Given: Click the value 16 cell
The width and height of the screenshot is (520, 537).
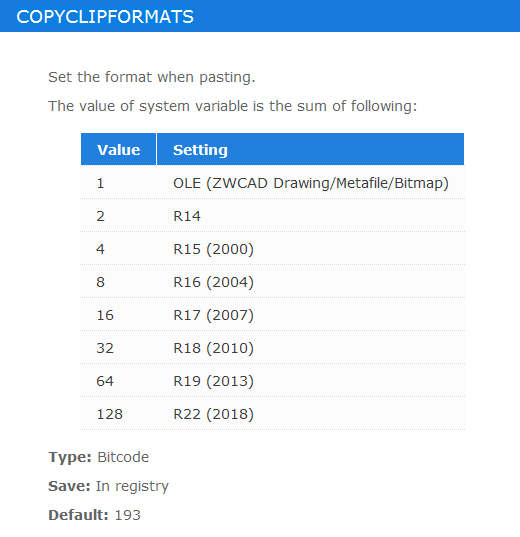Looking at the screenshot, I should [119, 314].
